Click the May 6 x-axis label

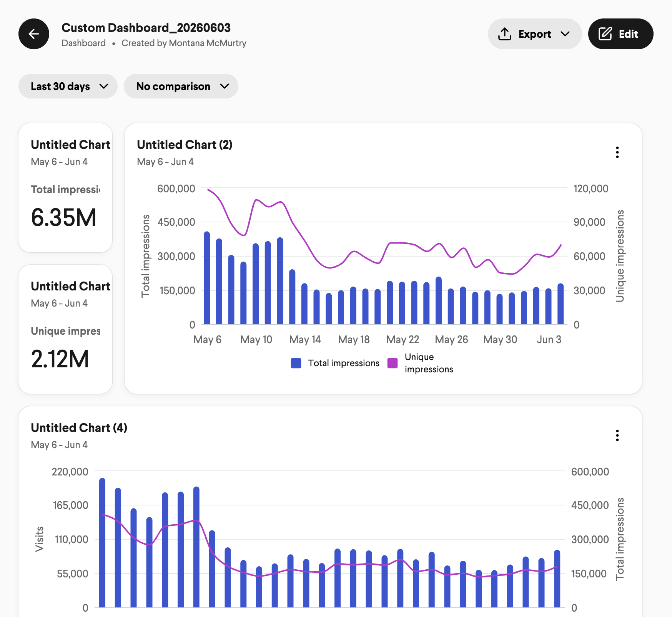(x=207, y=339)
